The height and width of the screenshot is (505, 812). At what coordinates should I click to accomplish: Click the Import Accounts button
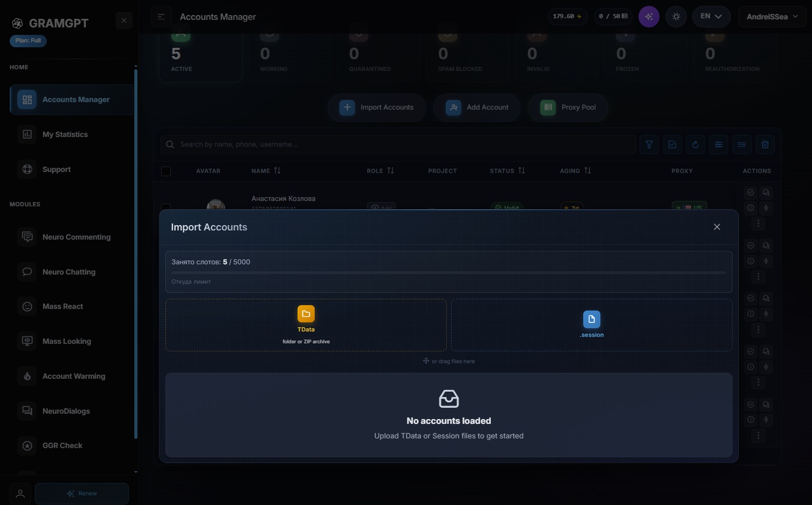pyautogui.click(x=376, y=107)
